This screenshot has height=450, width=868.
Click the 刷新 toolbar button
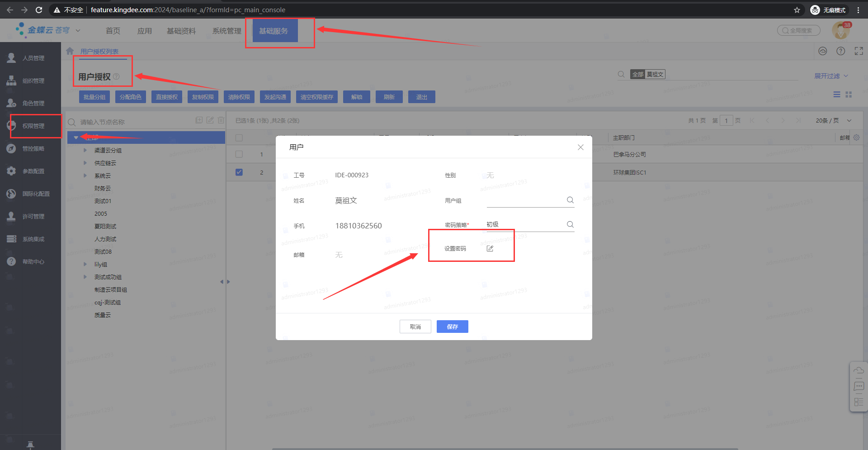(x=389, y=97)
